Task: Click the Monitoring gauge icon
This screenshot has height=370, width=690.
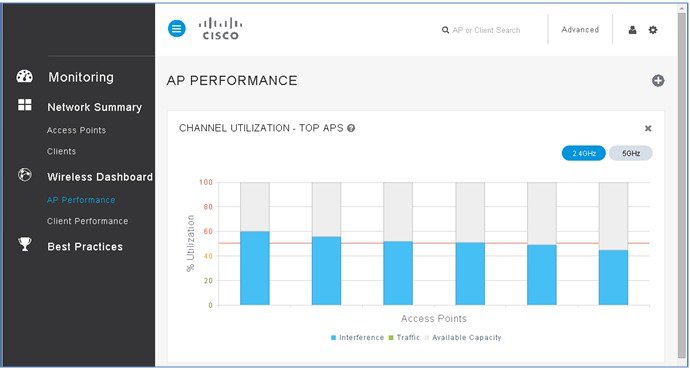Action: pos(25,77)
